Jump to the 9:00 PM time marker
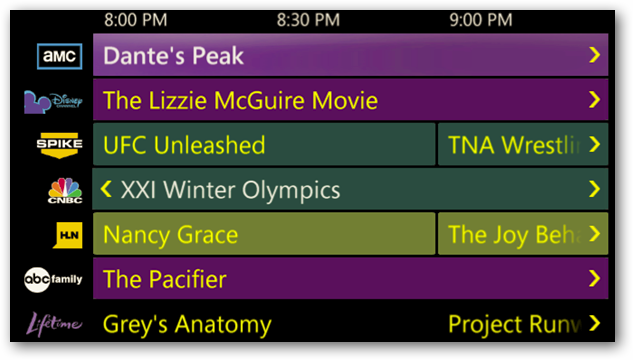Screen dimensions: 633x360 [x=481, y=20]
